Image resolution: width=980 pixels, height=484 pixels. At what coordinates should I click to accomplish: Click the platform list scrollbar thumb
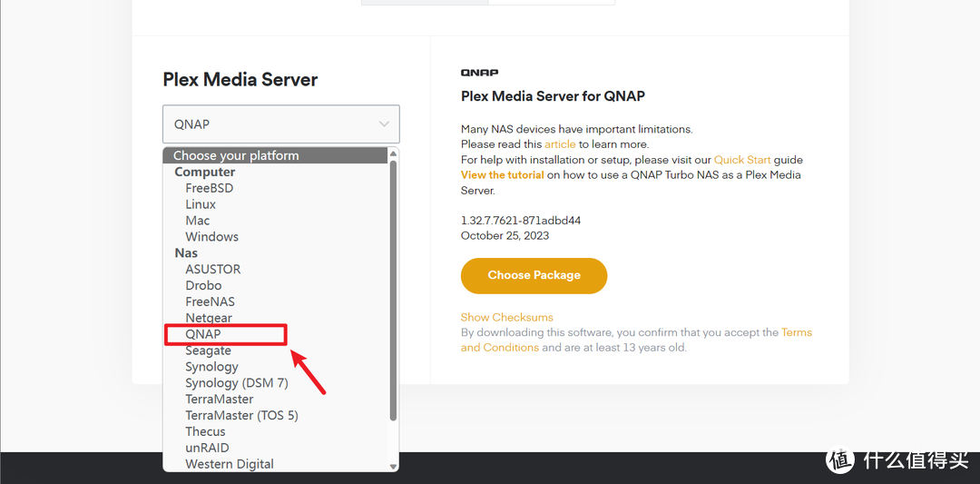tap(393, 291)
